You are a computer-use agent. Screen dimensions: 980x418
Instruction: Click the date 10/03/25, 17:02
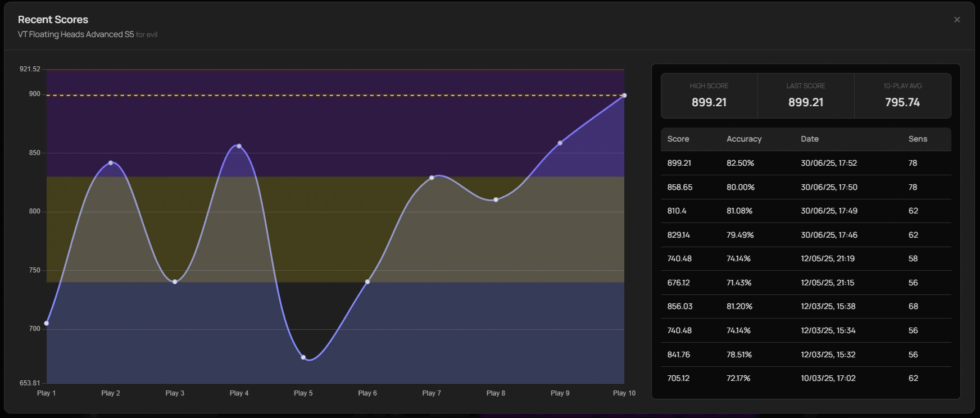click(x=828, y=378)
